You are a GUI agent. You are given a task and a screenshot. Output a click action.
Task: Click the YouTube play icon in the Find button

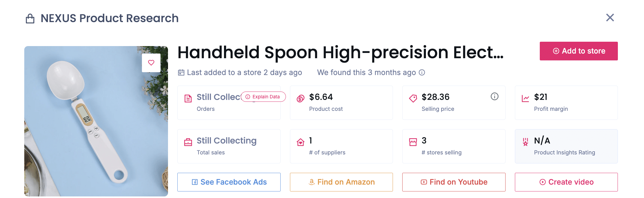[424, 182]
